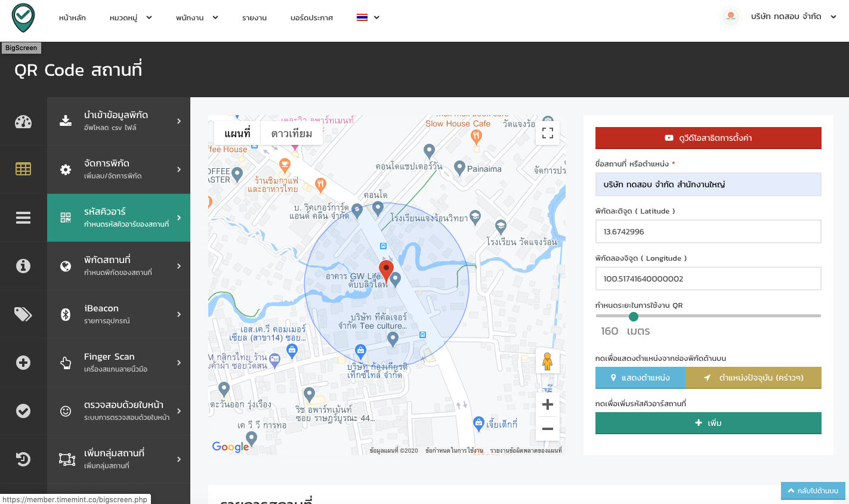Click the Timemint logo icon
This screenshot has width=849, height=504.
(x=23, y=18)
